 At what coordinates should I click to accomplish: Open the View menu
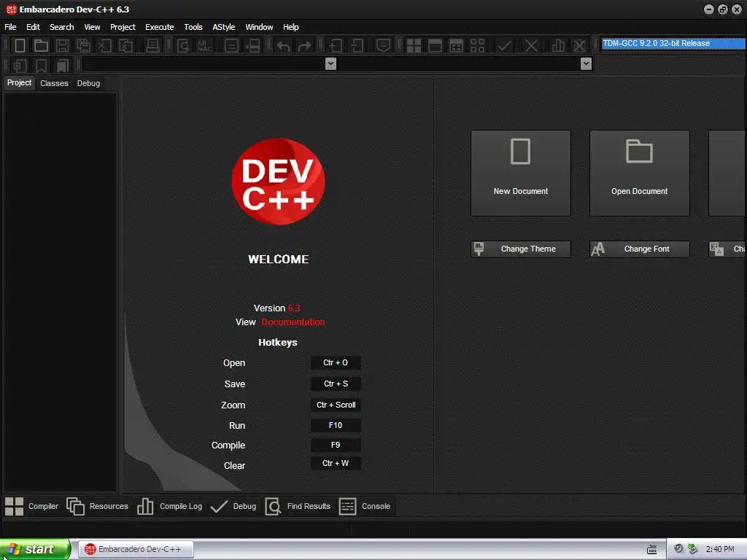[92, 27]
